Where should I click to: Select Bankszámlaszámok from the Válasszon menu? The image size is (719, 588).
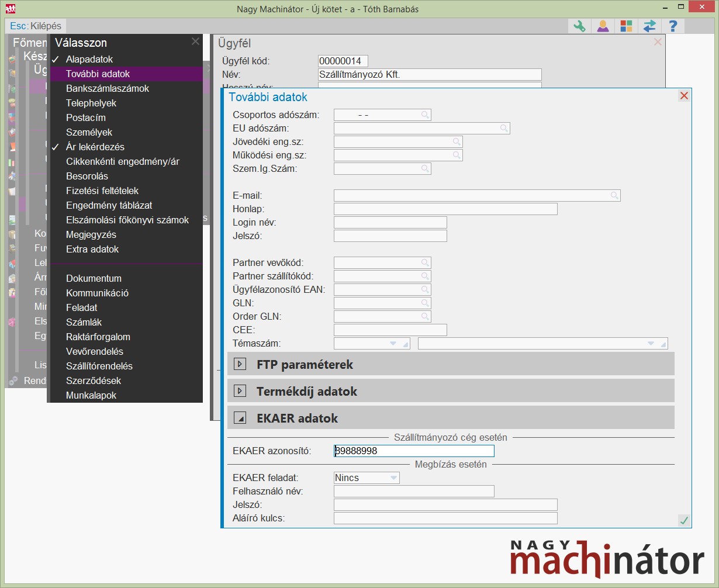(x=108, y=89)
